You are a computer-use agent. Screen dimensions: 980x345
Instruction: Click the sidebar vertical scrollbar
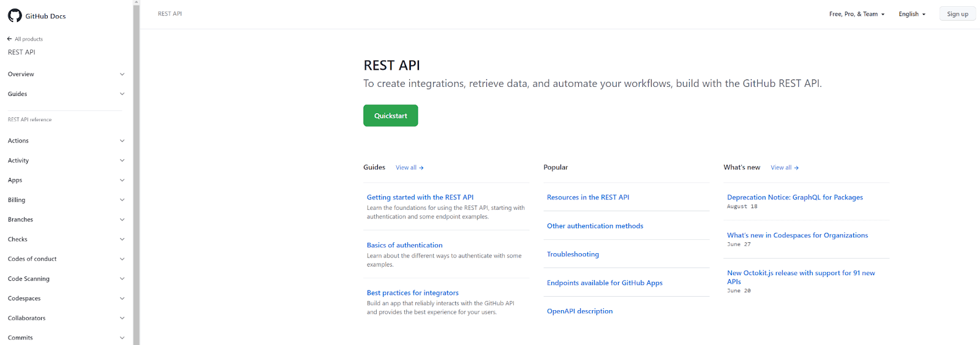point(136,171)
